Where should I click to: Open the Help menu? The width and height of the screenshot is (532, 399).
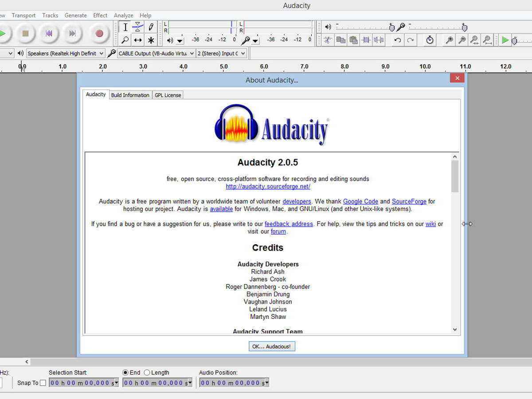(x=145, y=15)
